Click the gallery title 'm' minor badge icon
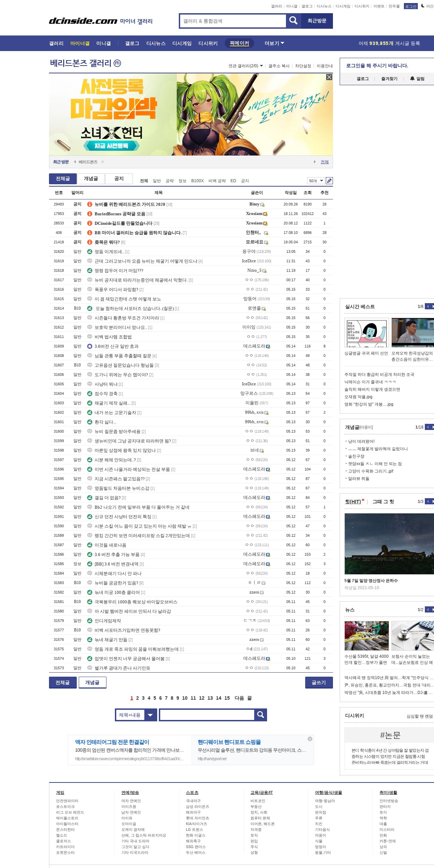 [x=117, y=63]
